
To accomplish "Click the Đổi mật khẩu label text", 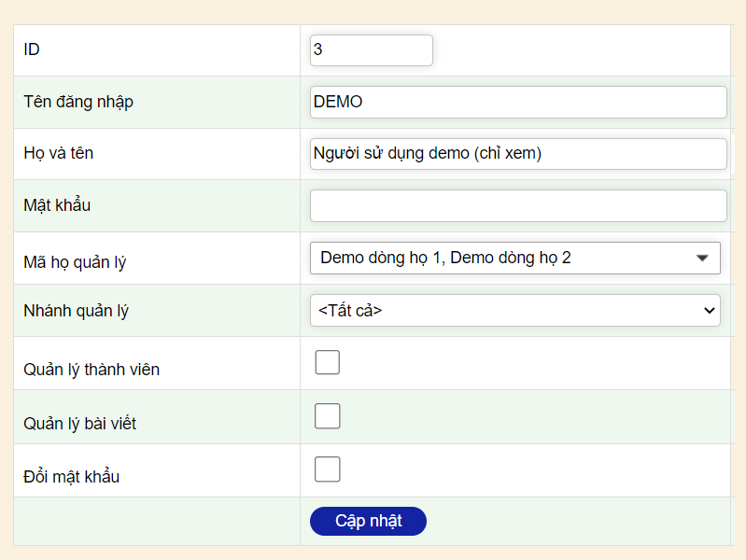I will [71, 477].
